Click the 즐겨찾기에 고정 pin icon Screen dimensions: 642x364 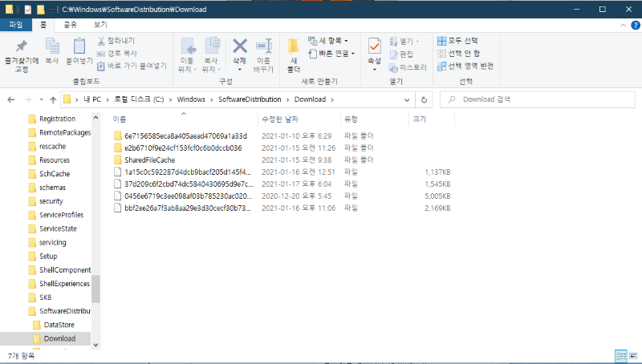(x=22, y=47)
